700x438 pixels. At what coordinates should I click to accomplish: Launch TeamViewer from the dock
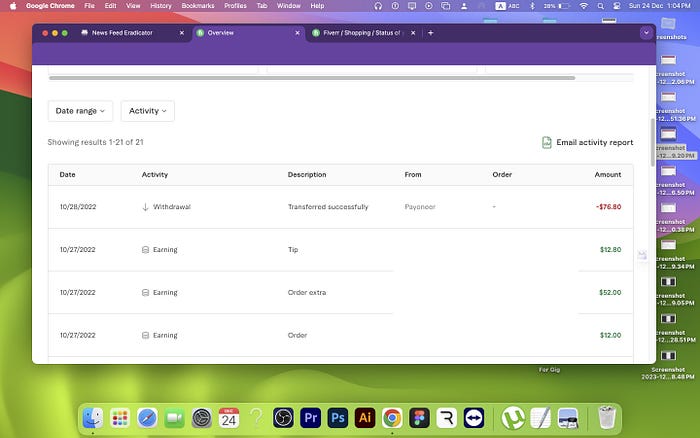click(474, 418)
